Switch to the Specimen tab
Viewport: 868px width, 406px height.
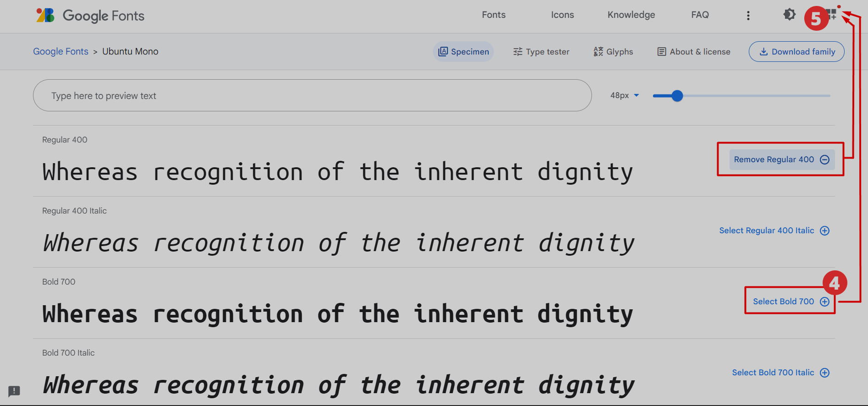(463, 52)
